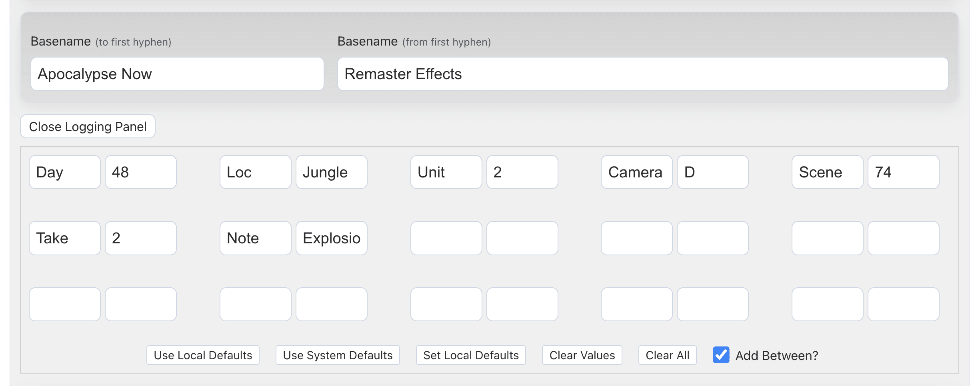
Task: Click the Loc label field
Action: 256,172
